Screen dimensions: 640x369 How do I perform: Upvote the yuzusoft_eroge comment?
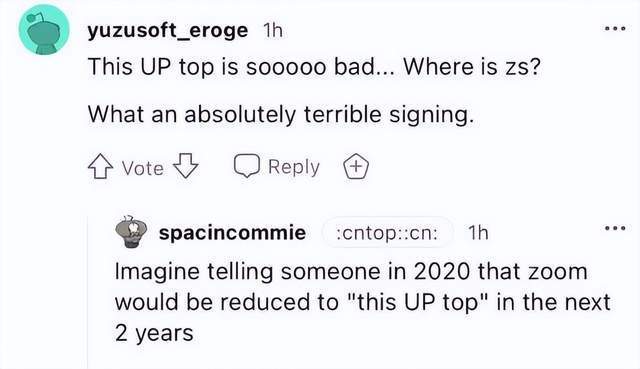100,167
